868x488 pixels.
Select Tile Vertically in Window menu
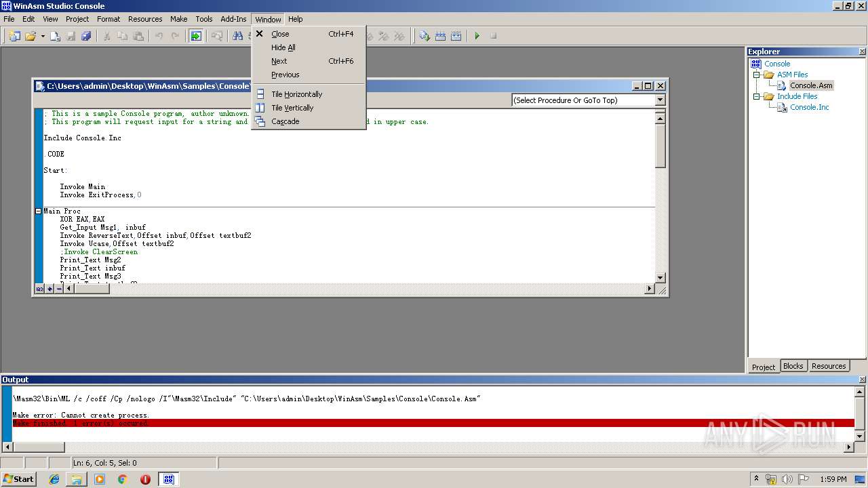[309, 108]
